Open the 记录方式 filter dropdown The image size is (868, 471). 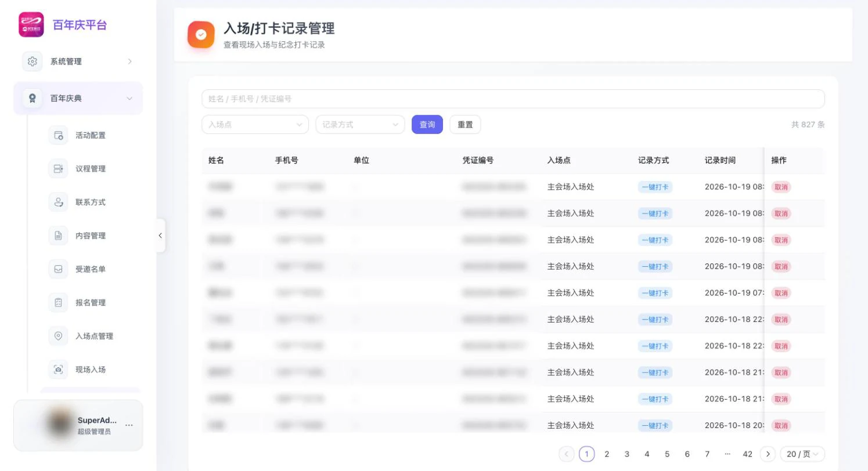click(x=360, y=125)
